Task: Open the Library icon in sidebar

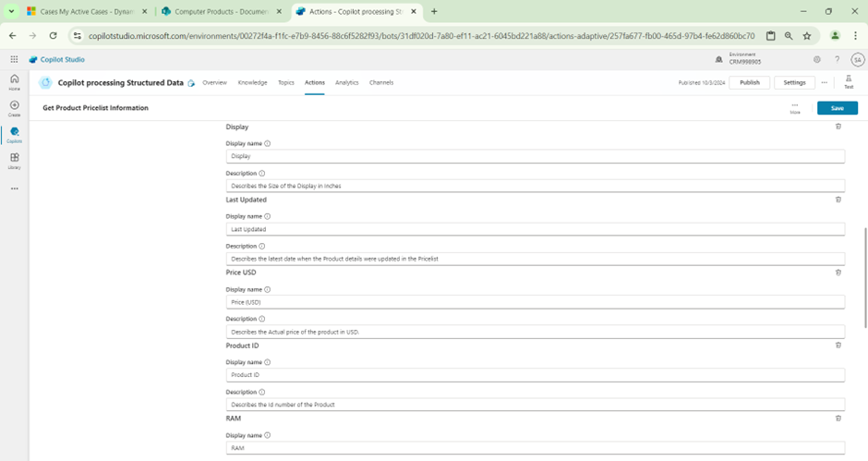Action: pyautogui.click(x=14, y=160)
